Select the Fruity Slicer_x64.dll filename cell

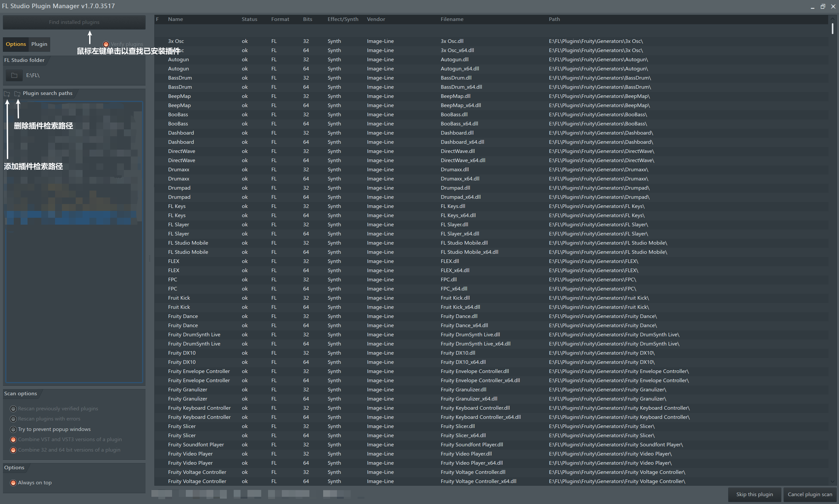[x=463, y=436]
